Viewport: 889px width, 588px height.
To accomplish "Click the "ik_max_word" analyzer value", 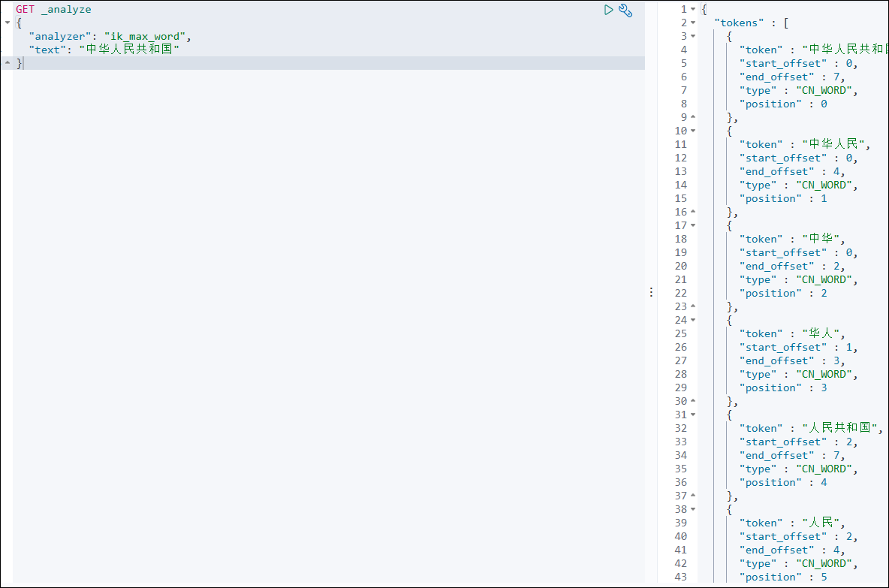I will (145, 36).
